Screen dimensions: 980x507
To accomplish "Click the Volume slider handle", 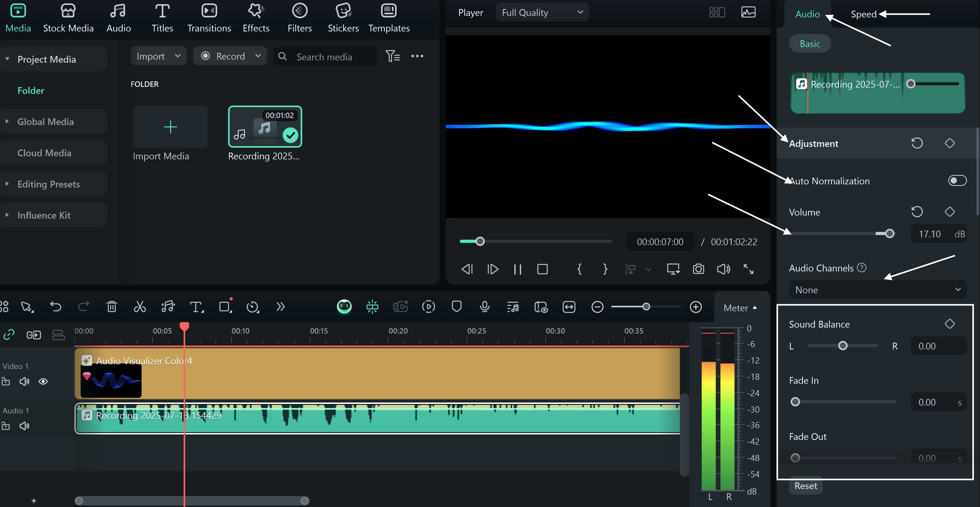I will pos(889,233).
